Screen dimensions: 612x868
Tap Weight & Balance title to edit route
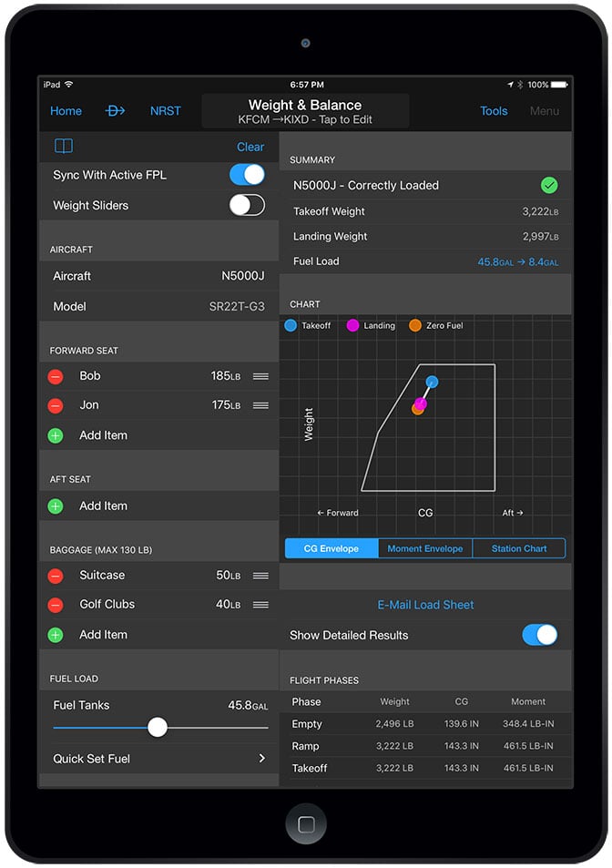(305, 111)
